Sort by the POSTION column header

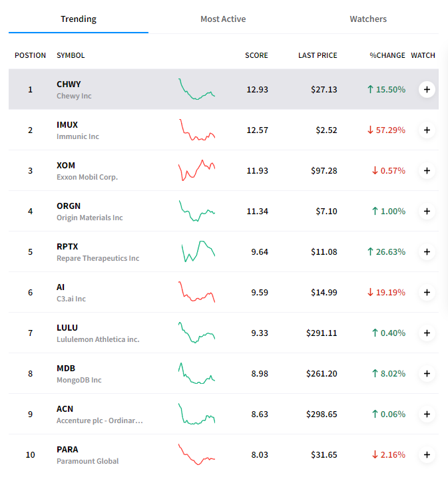[30, 55]
